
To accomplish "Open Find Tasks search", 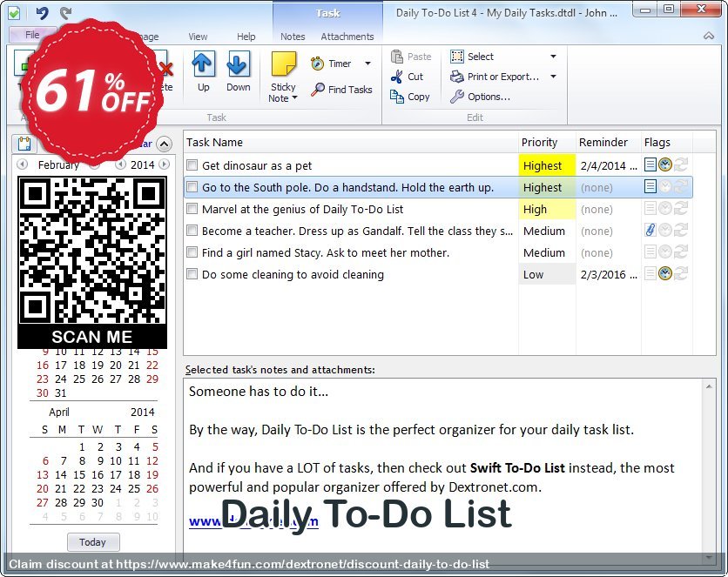I will click(341, 90).
